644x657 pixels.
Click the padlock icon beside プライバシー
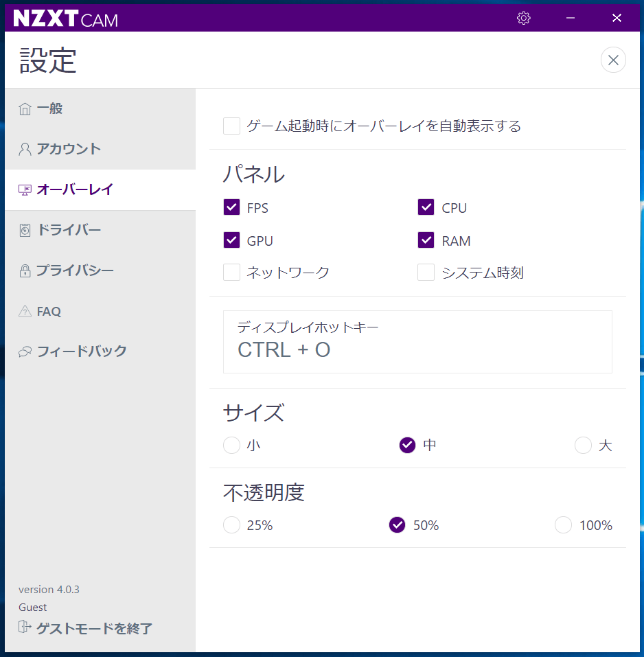(x=25, y=270)
